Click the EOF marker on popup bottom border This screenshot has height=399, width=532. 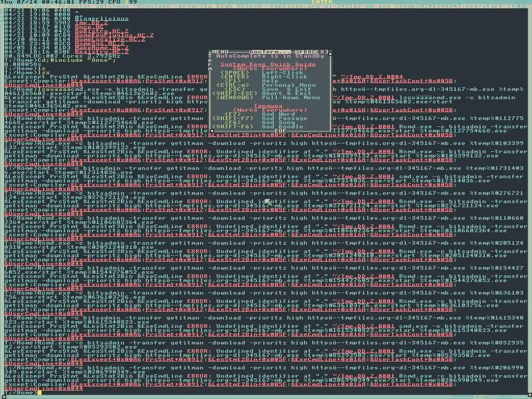(280, 130)
